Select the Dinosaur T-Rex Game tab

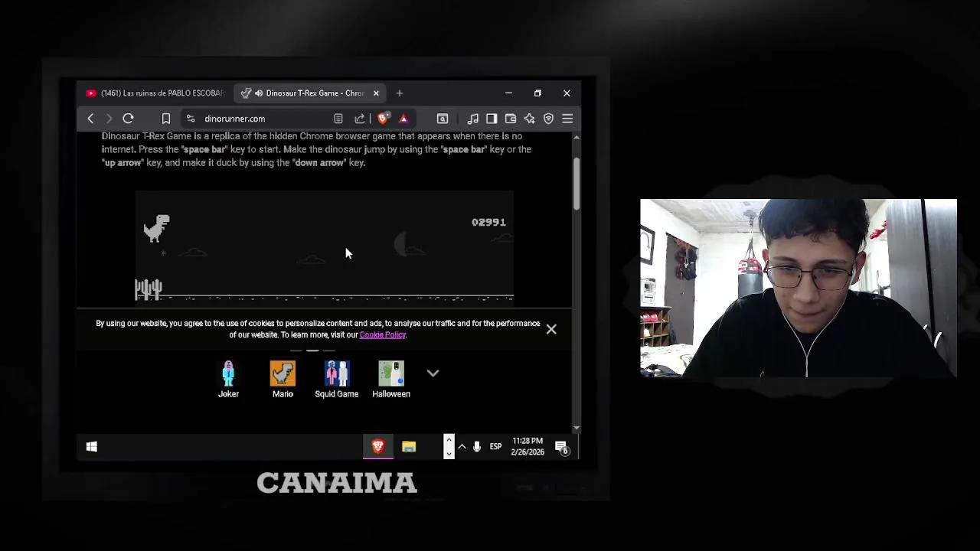(x=310, y=93)
